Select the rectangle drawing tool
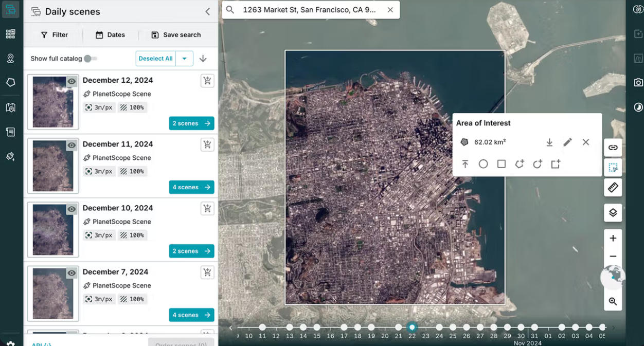 [502, 164]
